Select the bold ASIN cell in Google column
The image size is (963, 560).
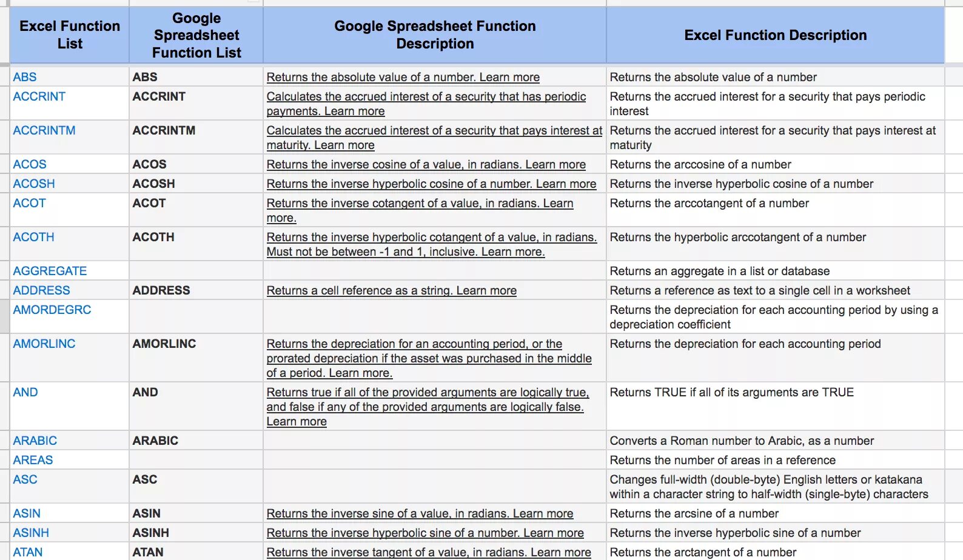(196, 513)
